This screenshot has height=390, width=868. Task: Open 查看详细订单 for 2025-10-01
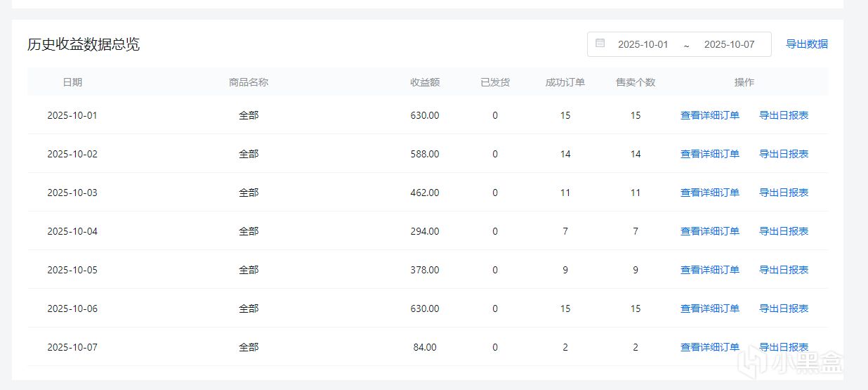point(709,115)
